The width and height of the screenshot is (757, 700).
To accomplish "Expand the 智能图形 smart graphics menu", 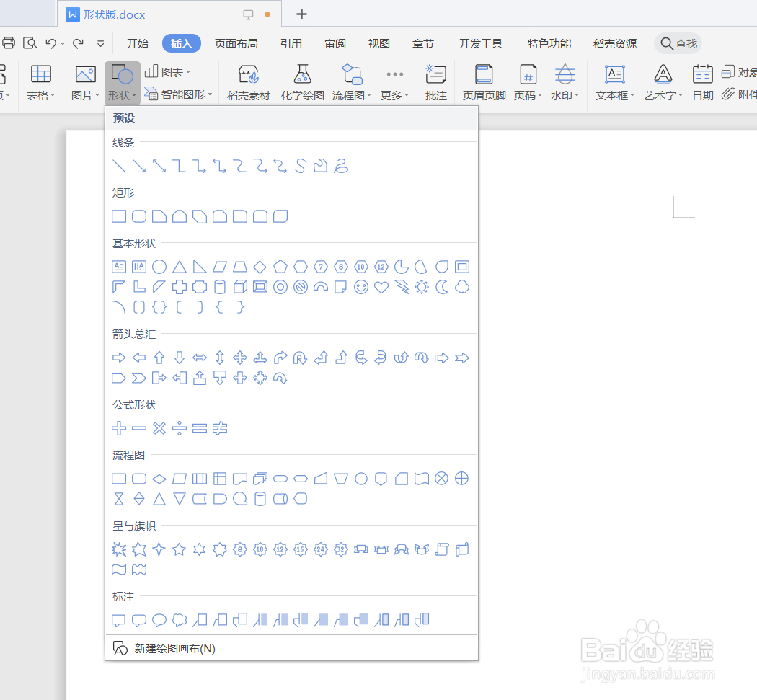I will pyautogui.click(x=179, y=94).
